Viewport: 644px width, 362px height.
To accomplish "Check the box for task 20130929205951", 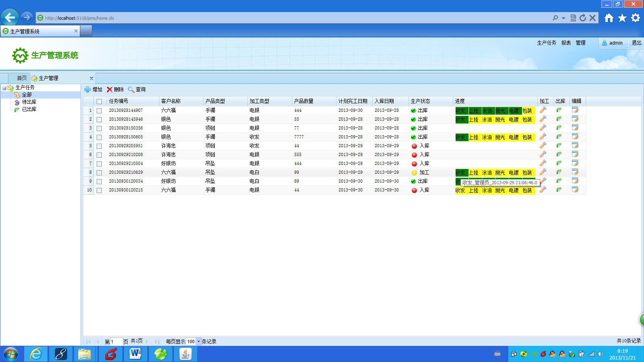I will click(99, 146).
